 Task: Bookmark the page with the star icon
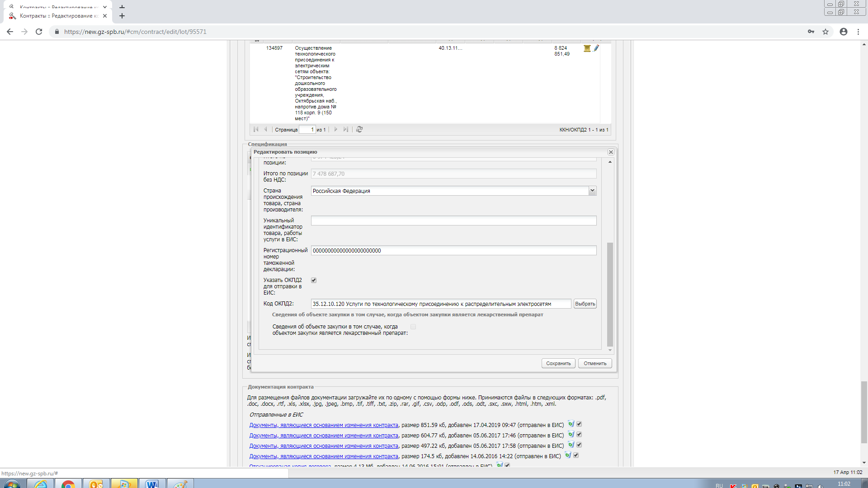826,32
